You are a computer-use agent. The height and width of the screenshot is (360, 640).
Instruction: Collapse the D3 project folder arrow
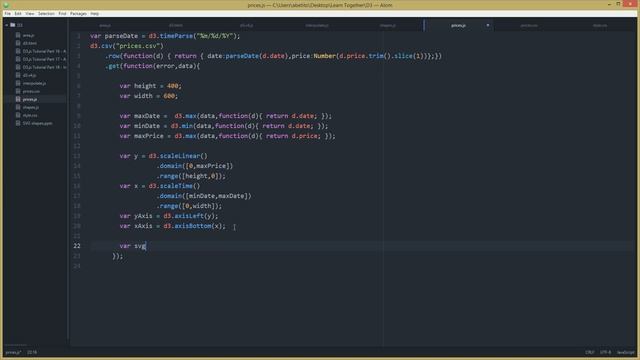point(7,25)
